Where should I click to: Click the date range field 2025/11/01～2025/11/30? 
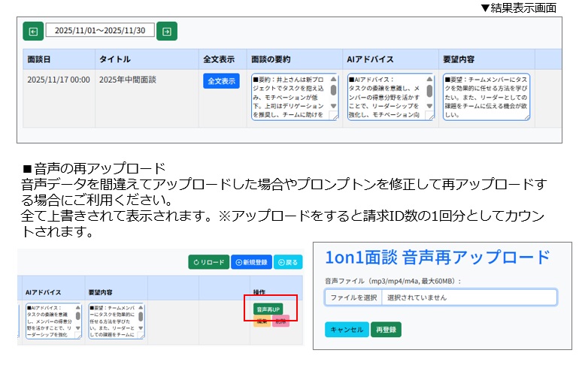coord(100,31)
